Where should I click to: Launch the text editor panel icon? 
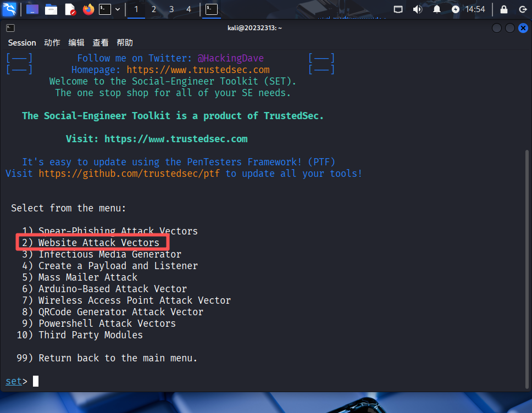70,9
